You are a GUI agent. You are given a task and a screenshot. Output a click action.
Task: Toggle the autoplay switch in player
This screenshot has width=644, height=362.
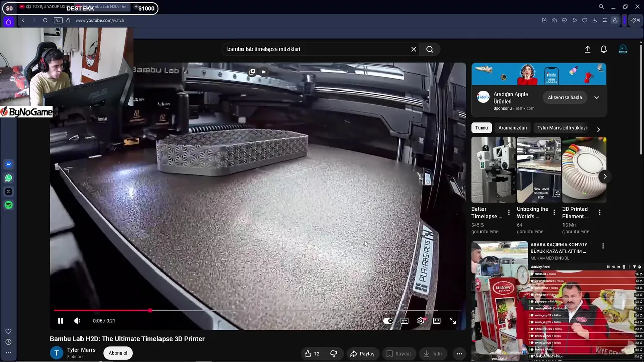(388, 321)
